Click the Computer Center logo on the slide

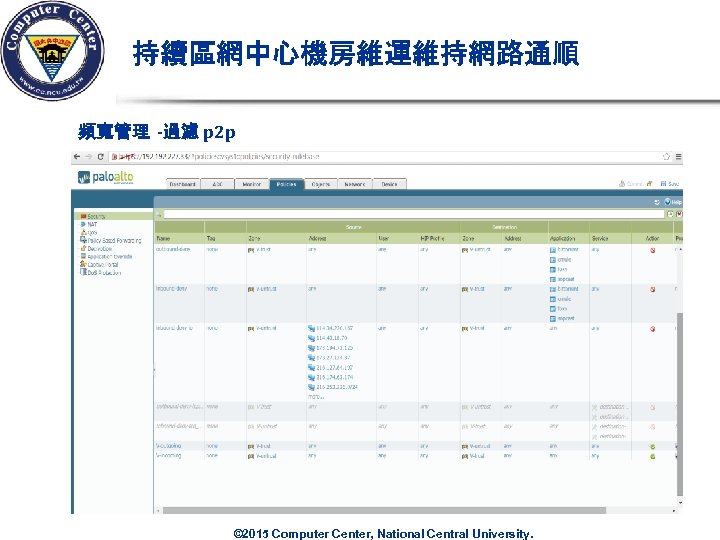click(x=53, y=51)
